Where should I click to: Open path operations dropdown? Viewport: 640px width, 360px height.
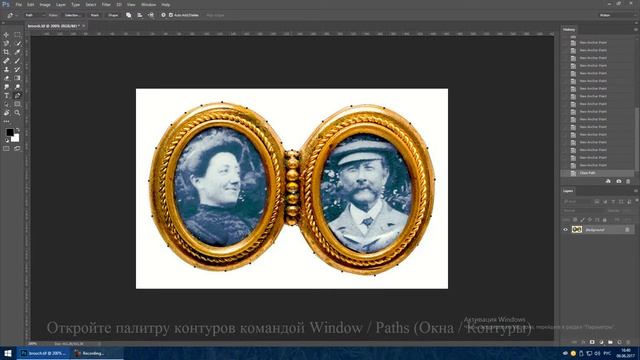[x=129, y=15]
